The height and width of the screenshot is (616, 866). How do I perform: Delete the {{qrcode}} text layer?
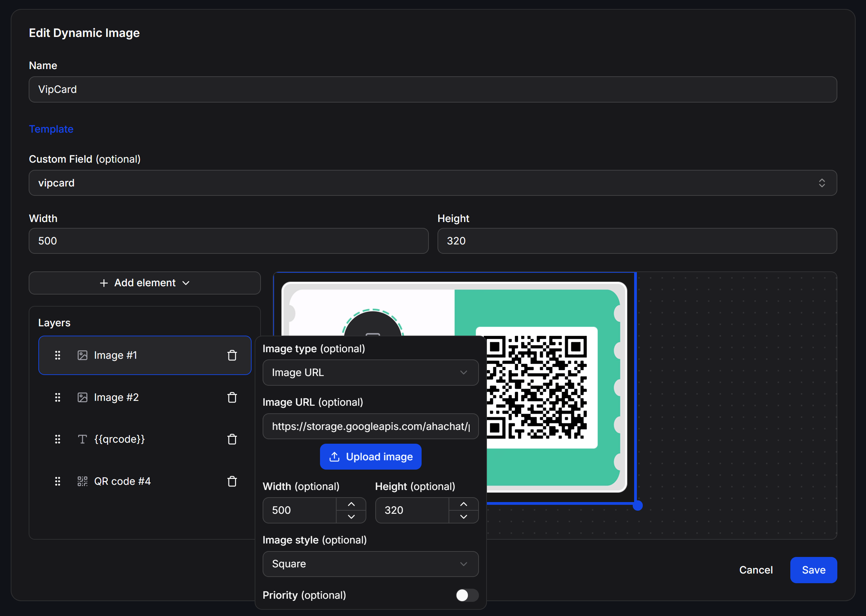[x=232, y=439]
